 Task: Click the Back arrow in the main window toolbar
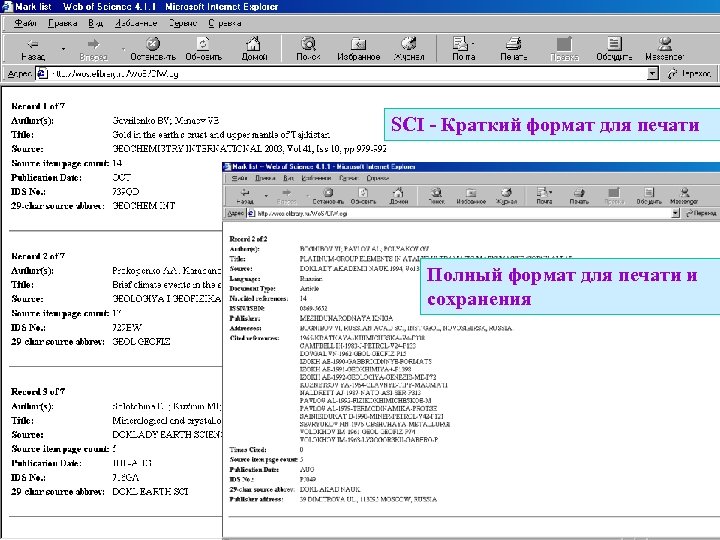click(x=33, y=44)
